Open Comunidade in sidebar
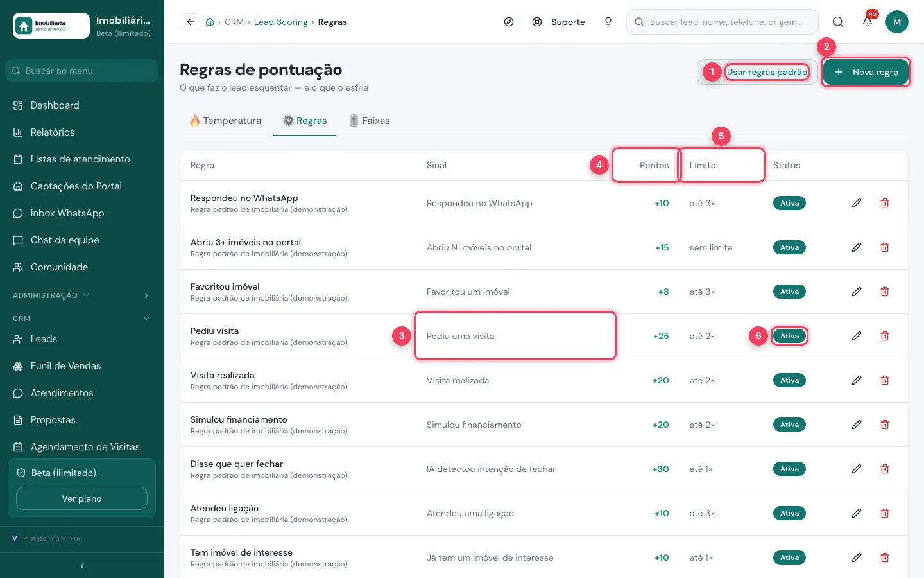924x578 pixels. click(x=81, y=267)
